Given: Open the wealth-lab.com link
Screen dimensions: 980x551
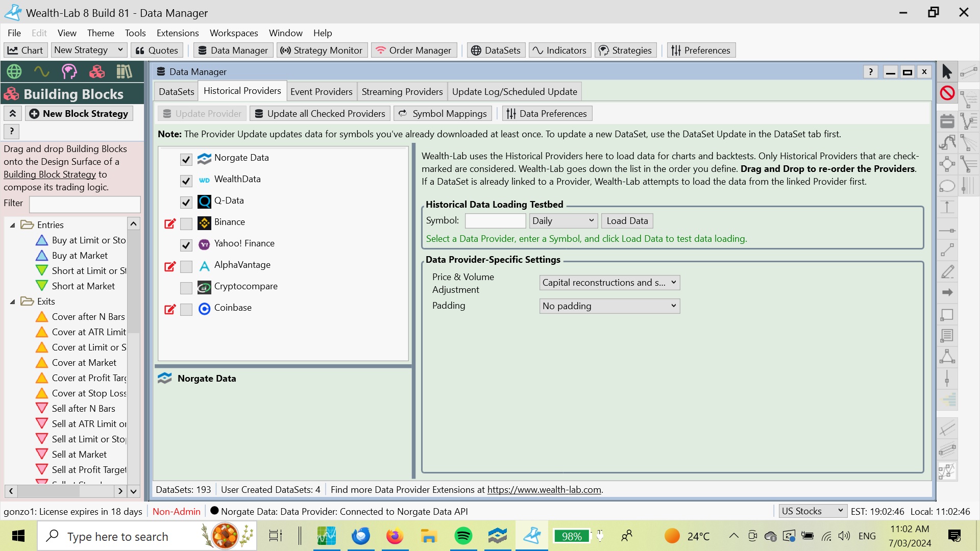Looking at the screenshot, I should pos(544,490).
